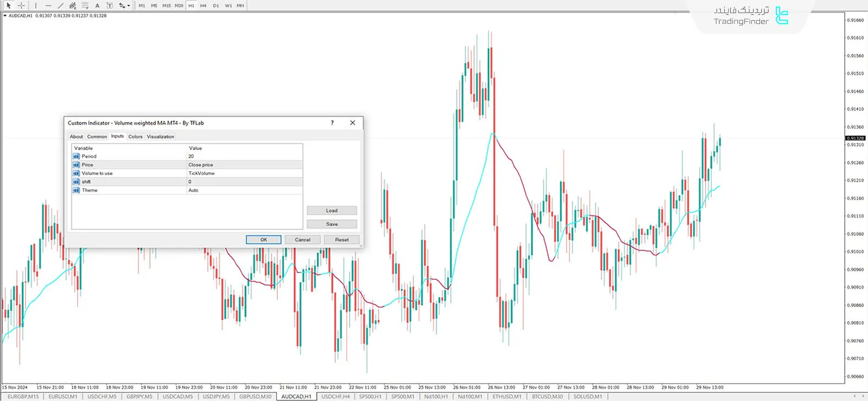Open the EURUSD,M1 chart tab
The width and height of the screenshot is (868, 401).
pyautogui.click(x=63, y=397)
